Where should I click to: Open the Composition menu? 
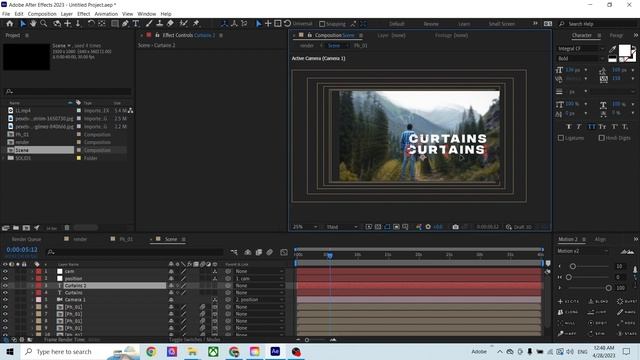click(x=42, y=14)
